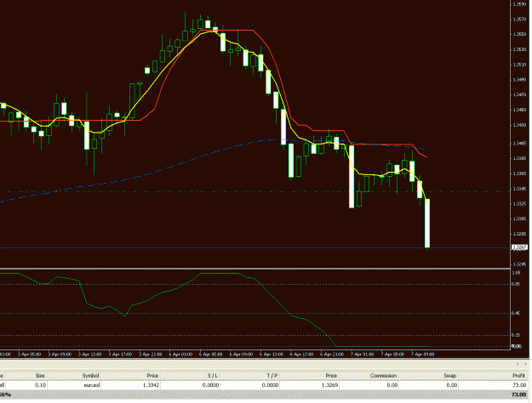Image resolution: width=532 pixels, height=403 pixels.
Task: Click the '3 Apr 17:00' time axis label
Action: (x=121, y=355)
